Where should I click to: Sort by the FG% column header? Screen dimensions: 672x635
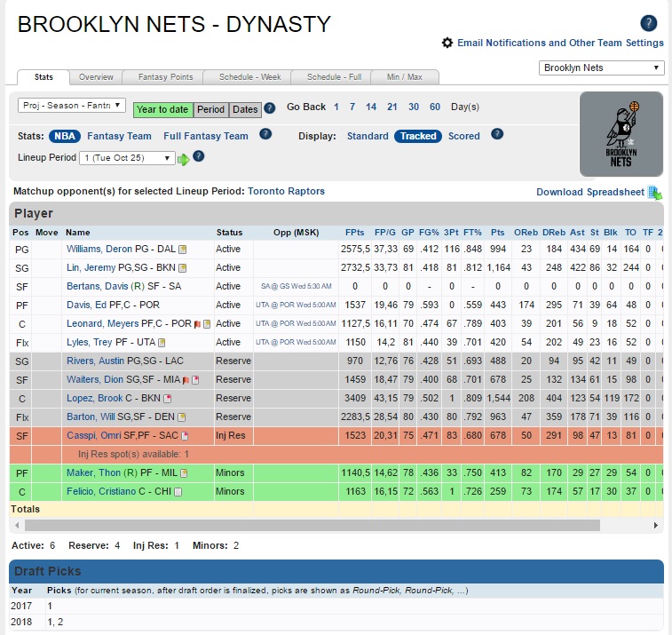coord(429,233)
